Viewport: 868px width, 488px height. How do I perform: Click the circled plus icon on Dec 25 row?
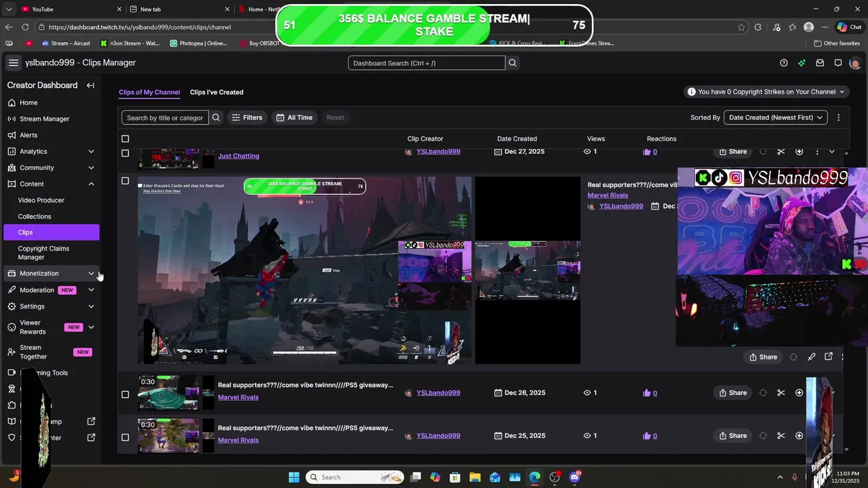coord(799,436)
